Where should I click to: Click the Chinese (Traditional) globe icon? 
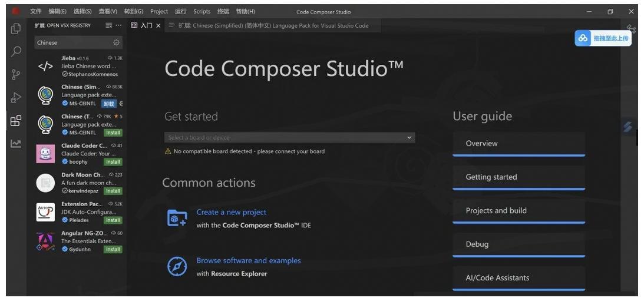click(x=45, y=124)
